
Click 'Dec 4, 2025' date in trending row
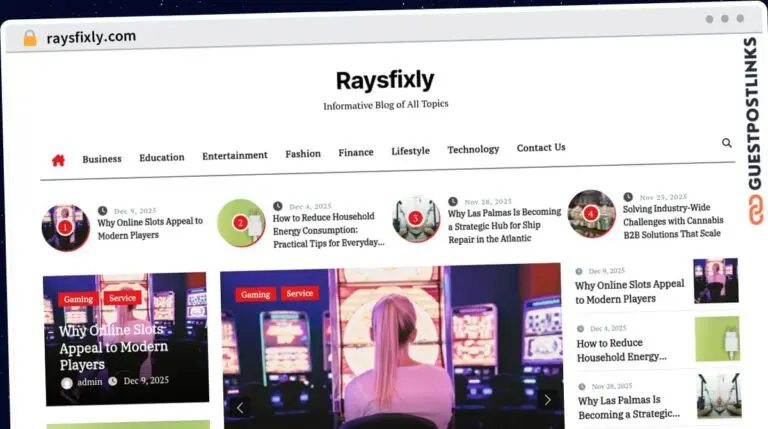click(310, 206)
